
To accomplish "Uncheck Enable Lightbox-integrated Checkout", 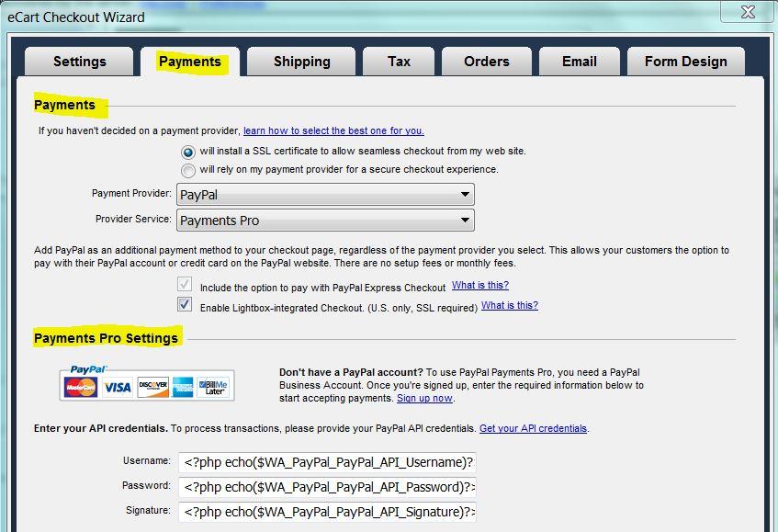I will point(185,304).
